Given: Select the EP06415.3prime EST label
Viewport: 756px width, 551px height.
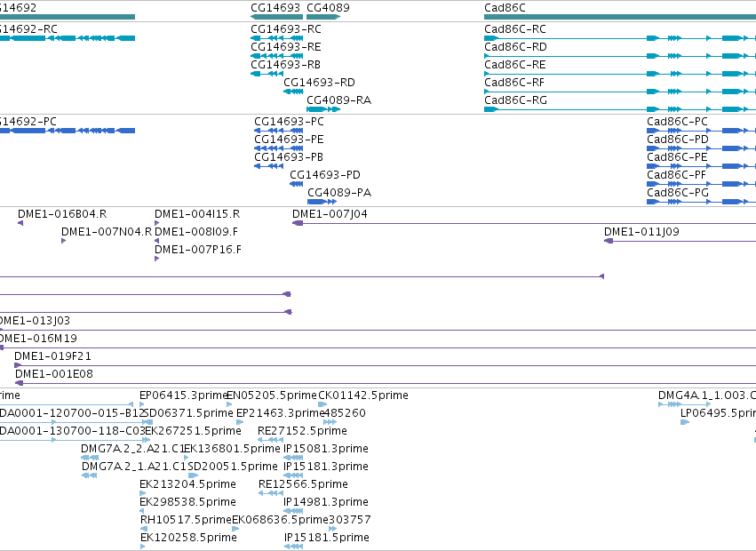Looking at the screenshot, I should 184,395.
